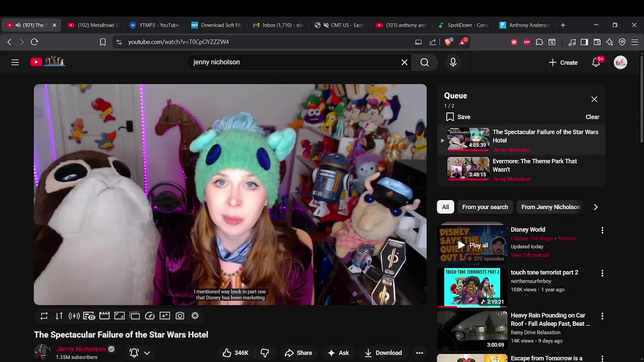Screen dimensions: 644x362
Task: Toggle the channel notification bell
Action: (x=134, y=353)
